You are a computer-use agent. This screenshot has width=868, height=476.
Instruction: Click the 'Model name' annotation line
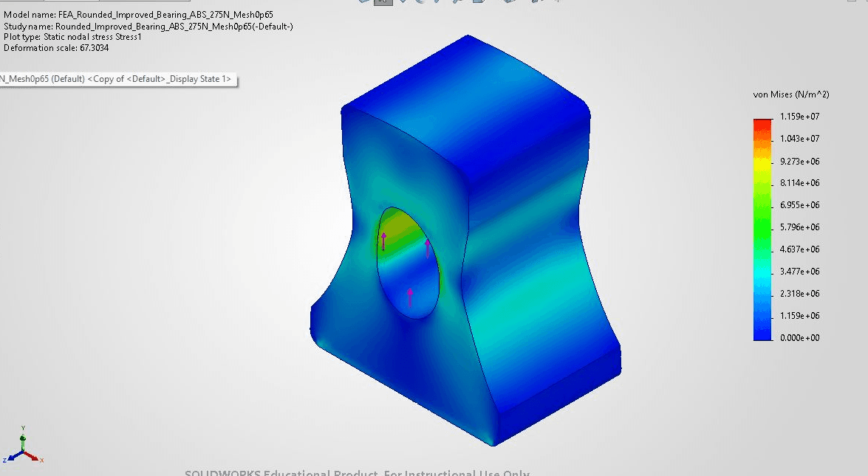pos(138,14)
